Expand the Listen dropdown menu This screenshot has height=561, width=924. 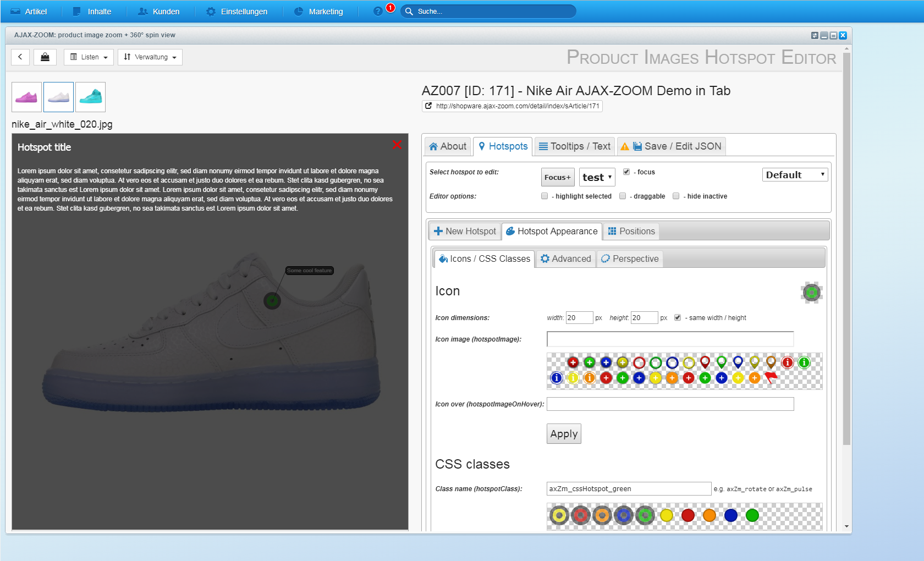coord(89,57)
